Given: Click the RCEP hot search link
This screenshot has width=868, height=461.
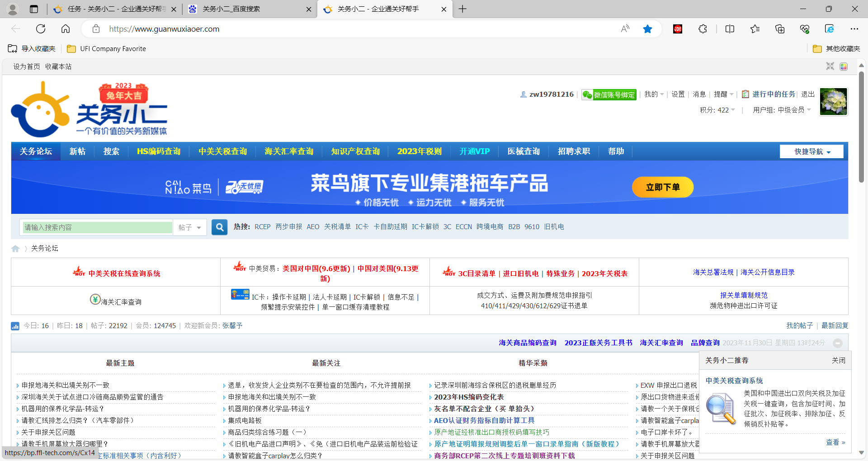Looking at the screenshot, I should click(263, 227).
